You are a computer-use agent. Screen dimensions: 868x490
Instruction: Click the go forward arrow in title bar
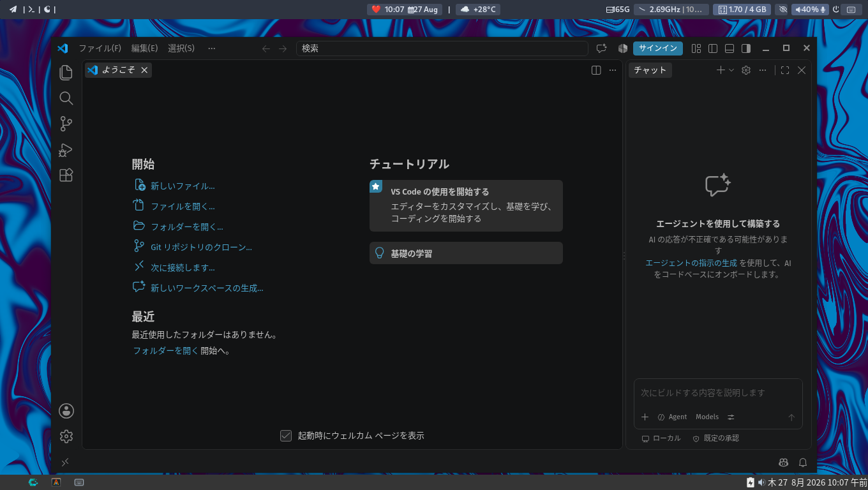point(283,48)
